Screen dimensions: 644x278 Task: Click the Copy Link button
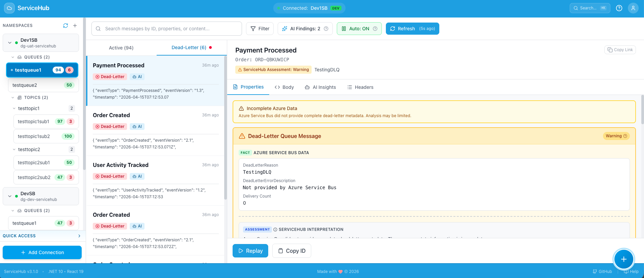point(620,50)
